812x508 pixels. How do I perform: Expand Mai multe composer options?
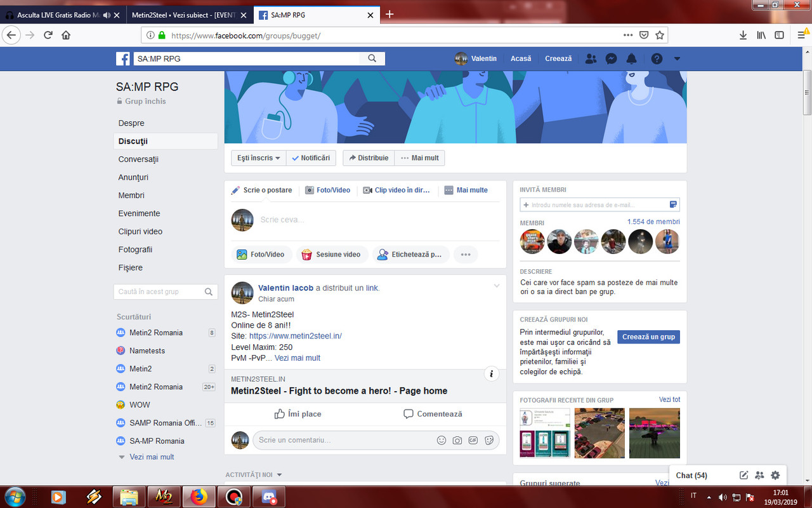[x=466, y=190]
